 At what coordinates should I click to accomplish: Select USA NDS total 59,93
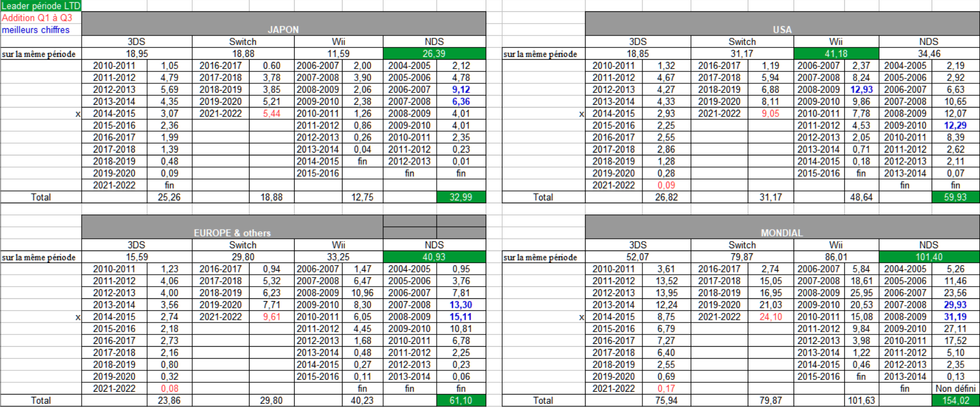pos(955,197)
